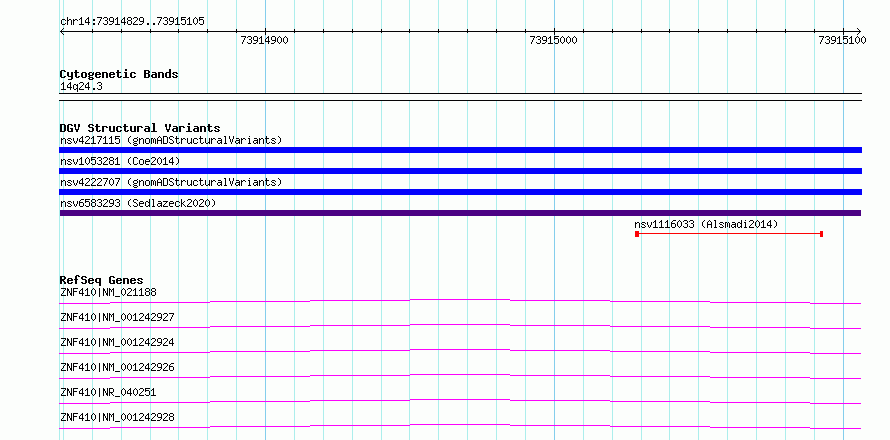Open variant nsv4217115 label
This screenshot has width=890, height=440.
(171, 140)
